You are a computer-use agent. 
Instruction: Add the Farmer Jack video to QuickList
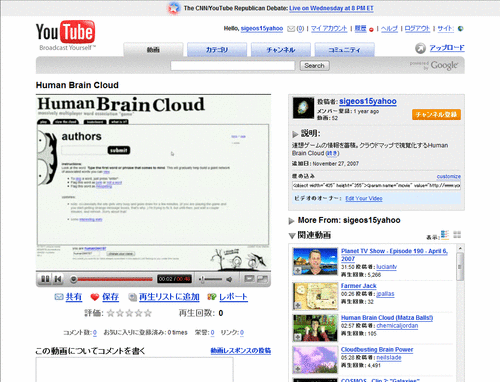[297, 305]
